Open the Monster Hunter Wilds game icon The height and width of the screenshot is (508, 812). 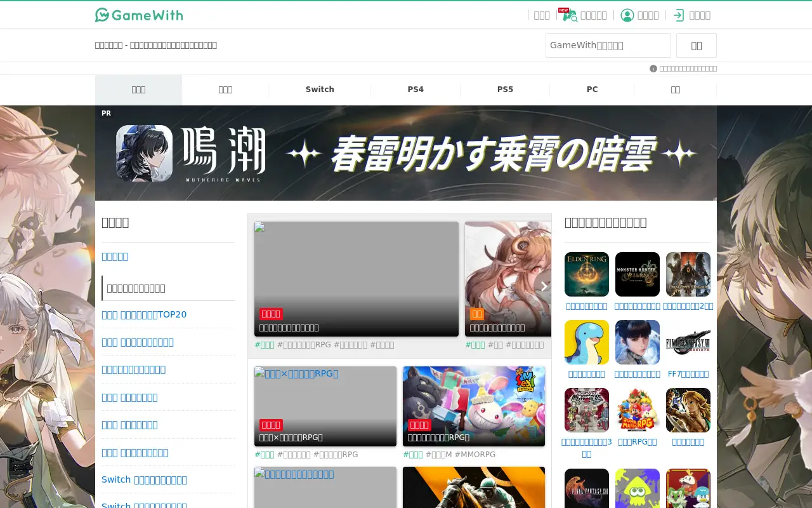tap(638, 274)
